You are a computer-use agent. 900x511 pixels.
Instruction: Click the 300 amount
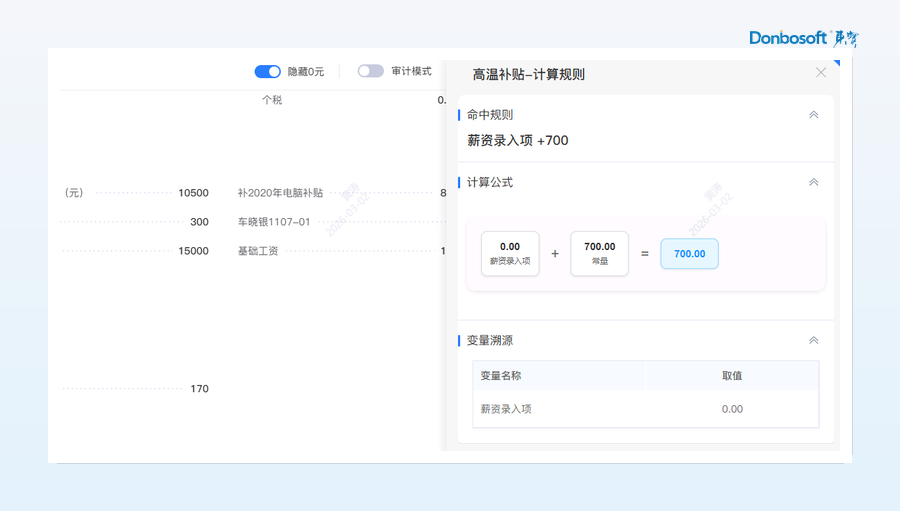[199, 222]
